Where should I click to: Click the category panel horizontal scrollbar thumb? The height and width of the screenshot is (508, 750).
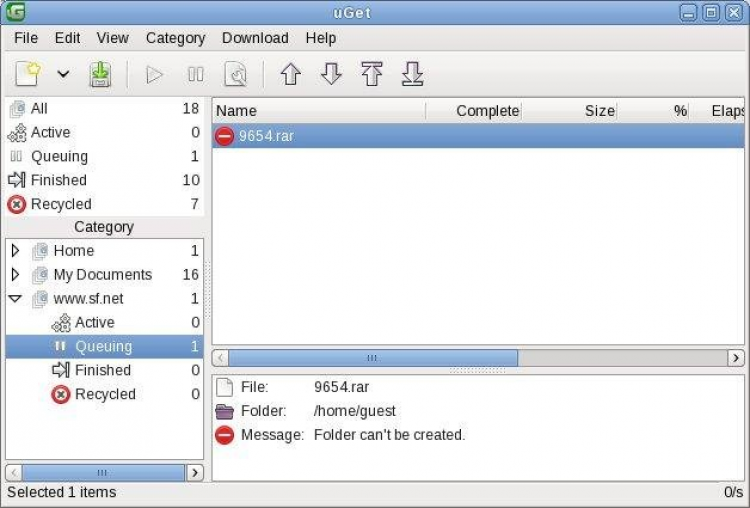[x=103, y=473]
